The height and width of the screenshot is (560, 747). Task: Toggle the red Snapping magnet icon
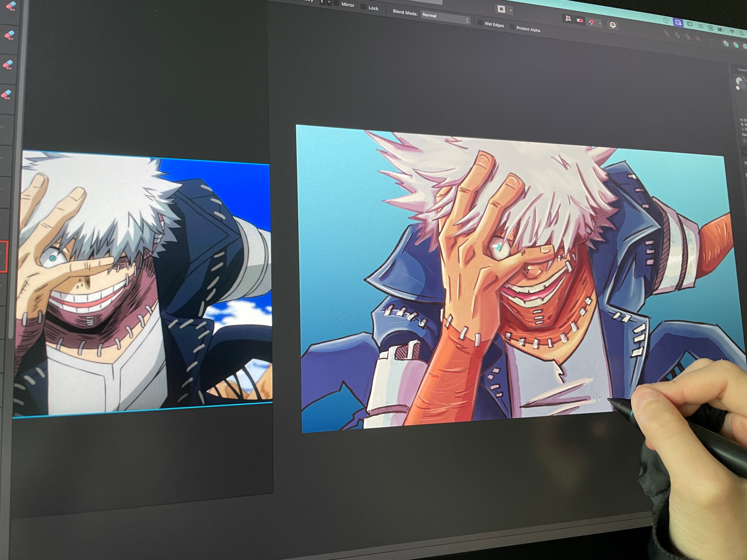[591, 22]
